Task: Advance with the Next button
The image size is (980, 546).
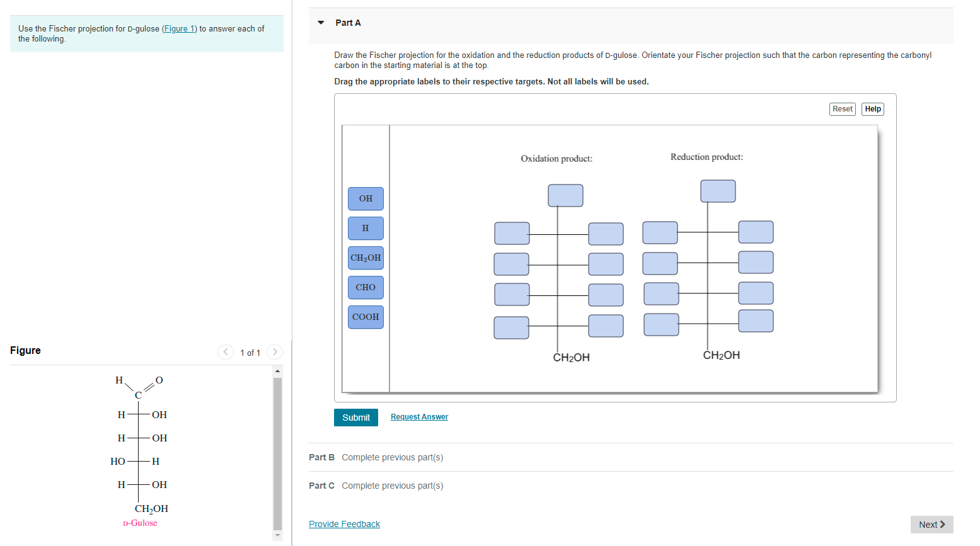Action: (x=931, y=524)
